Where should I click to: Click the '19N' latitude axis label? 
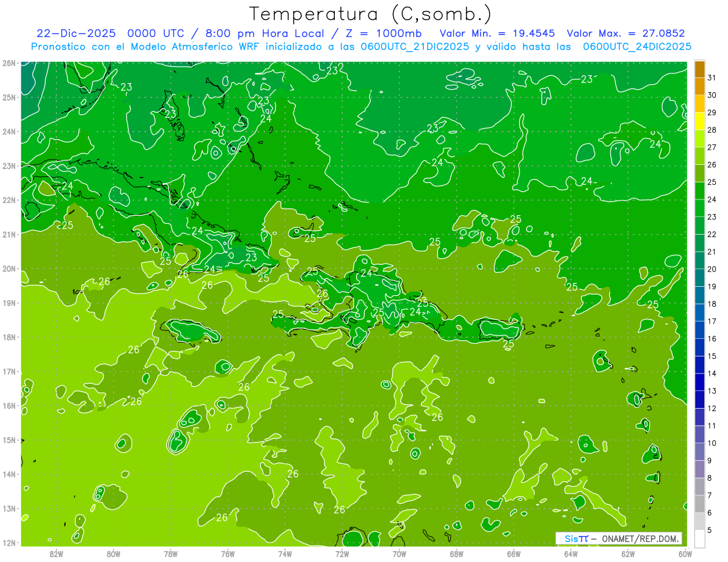click(9, 303)
